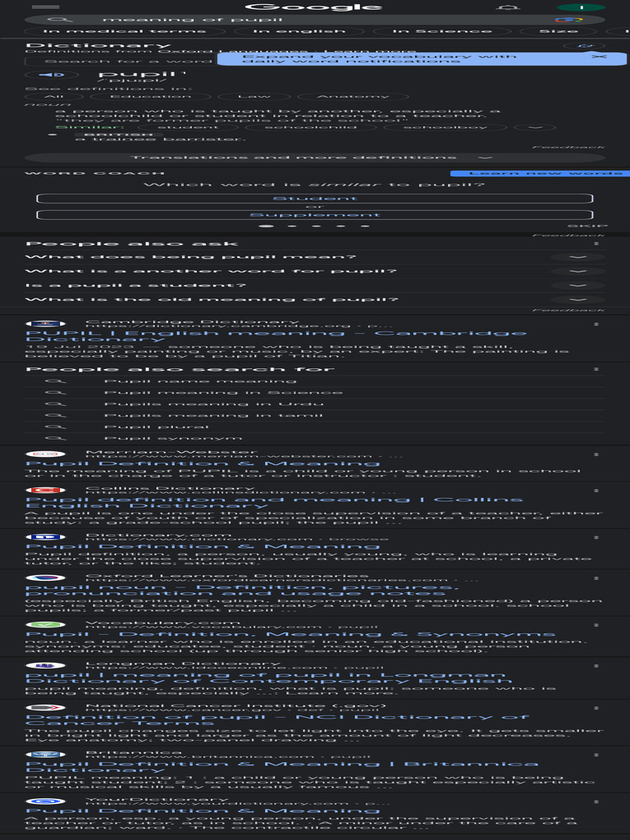Click the word notifications bell in Dictionary header
This screenshot has height=840, width=630.
(584, 46)
